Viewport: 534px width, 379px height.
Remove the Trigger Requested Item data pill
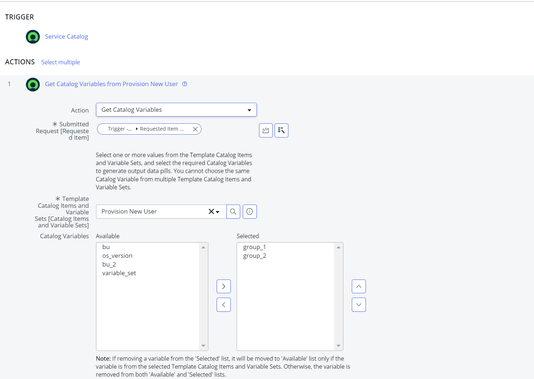tap(195, 129)
